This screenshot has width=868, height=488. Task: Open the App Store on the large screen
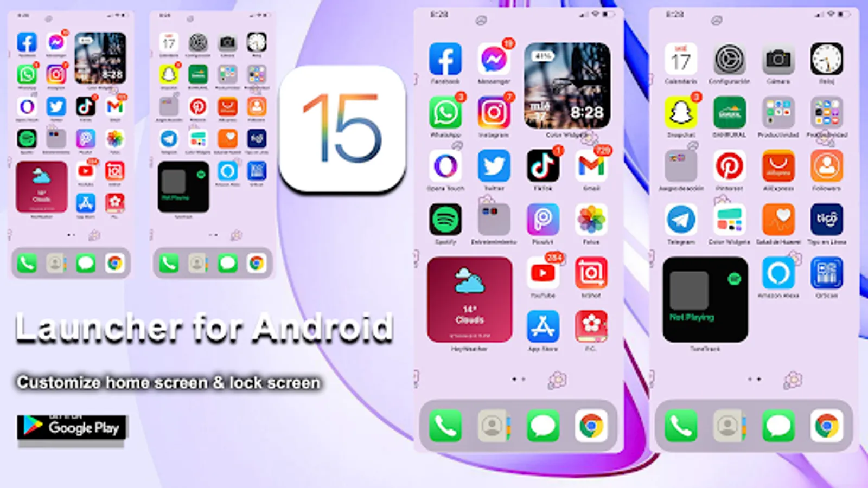tap(542, 327)
